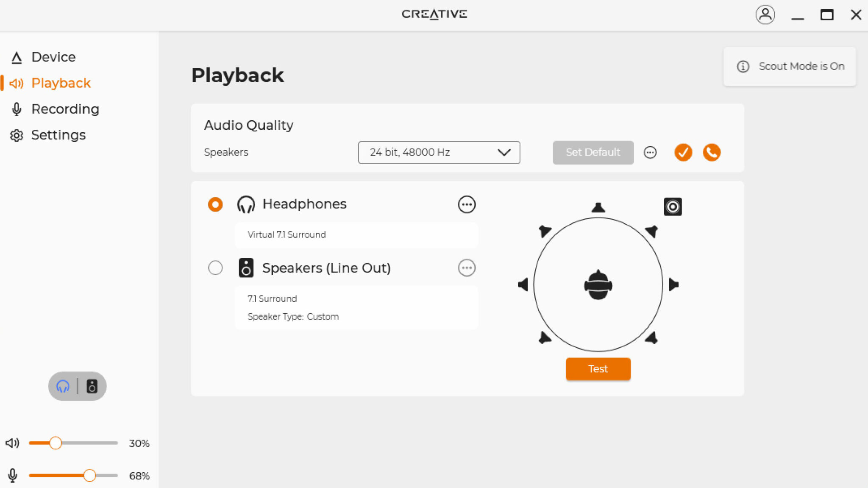Click the subwoofer icon near speaker diagram
The width and height of the screenshot is (868, 488).
click(x=673, y=206)
